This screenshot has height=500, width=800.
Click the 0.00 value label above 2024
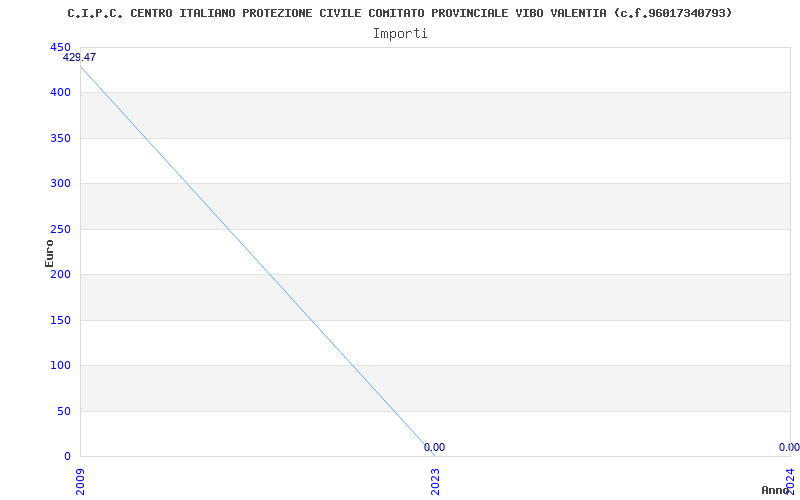click(789, 448)
